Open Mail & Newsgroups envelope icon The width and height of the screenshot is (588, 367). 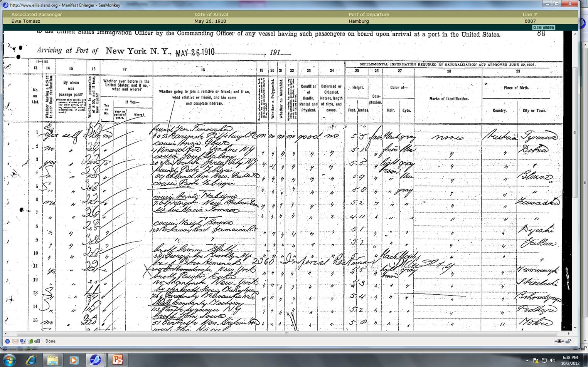(15, 341)
